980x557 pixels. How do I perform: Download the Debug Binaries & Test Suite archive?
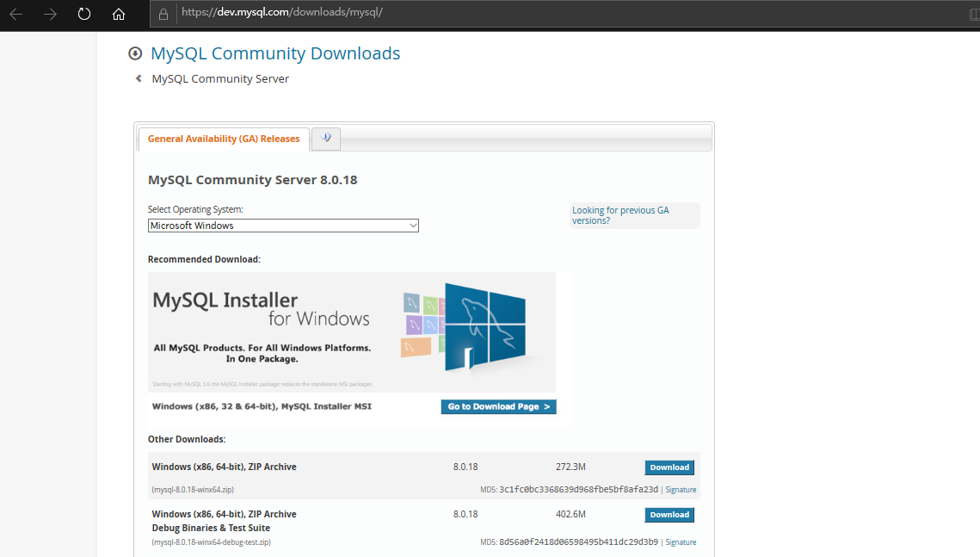pyautogui.click(x=669, y=515)
